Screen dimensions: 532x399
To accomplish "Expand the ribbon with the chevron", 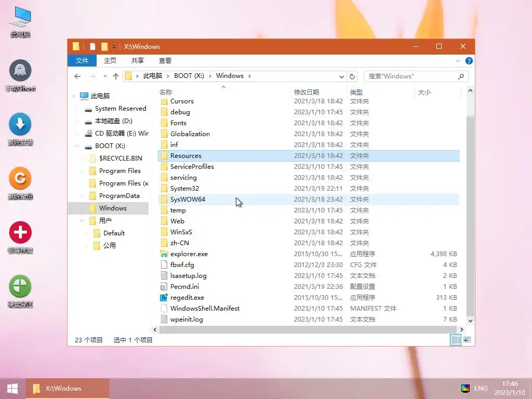I will (457, 61).
